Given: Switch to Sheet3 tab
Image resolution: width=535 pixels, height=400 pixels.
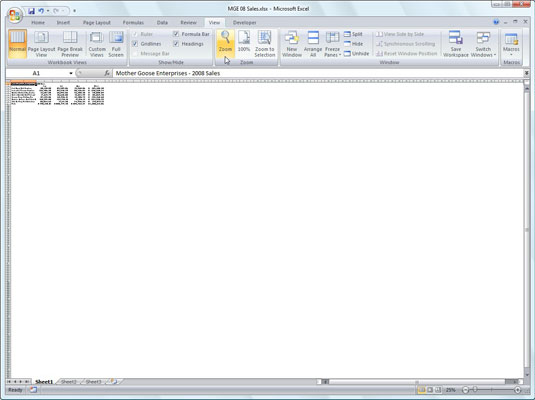Looking at the screenshot, I should [93, 382].
